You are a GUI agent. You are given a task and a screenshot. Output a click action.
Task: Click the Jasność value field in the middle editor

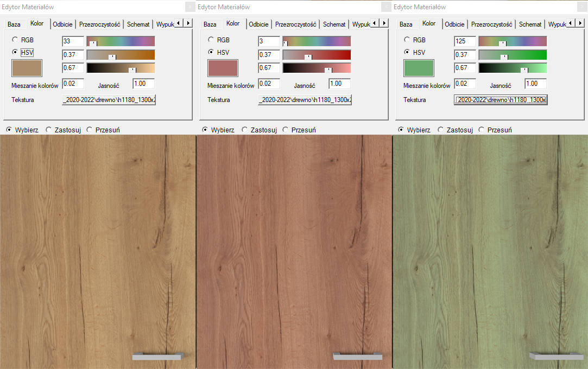(x=339, y=84)
